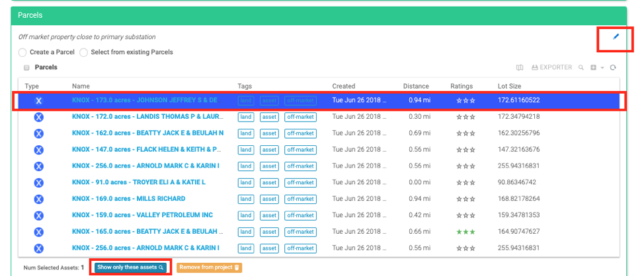This screenshot has height=276, width=644.
Task: Select the Create a Parcel radio button
Action: click(23, 52)
